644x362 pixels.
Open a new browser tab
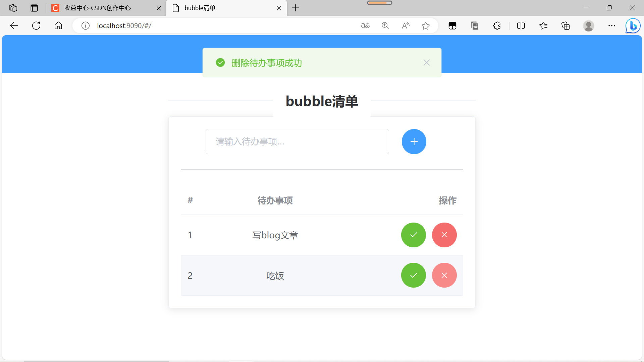click(x=296, y=8)
